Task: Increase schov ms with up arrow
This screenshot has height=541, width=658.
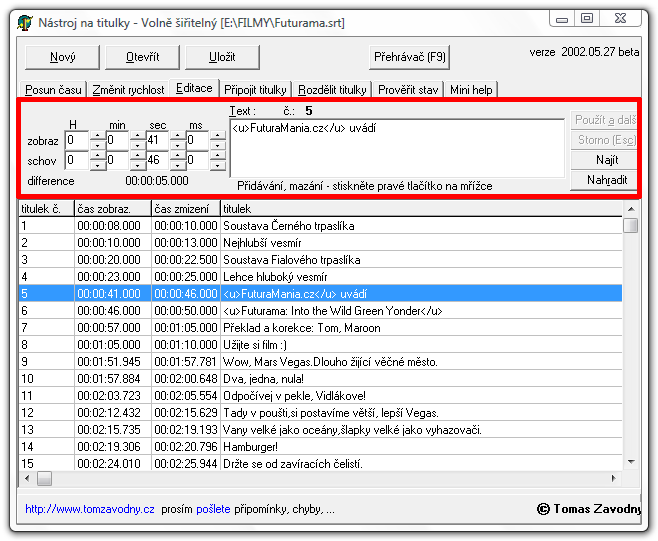Action: pyautogui.click(x=217, y=156)
